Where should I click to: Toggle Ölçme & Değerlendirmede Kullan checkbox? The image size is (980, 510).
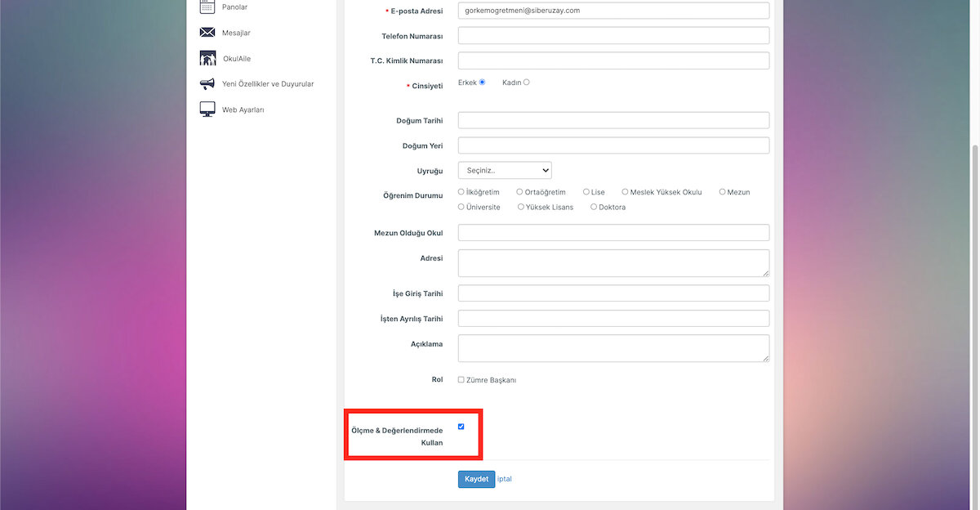[461, 427]
